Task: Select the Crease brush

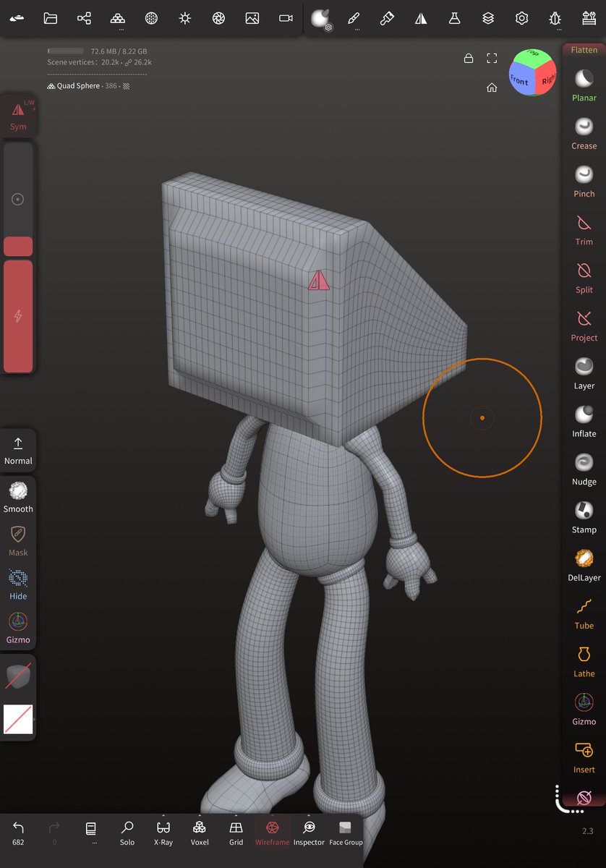Action: [584, 133]
